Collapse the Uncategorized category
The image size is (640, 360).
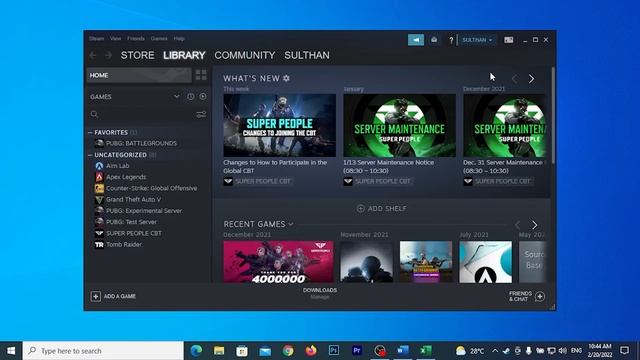(90, 155)
